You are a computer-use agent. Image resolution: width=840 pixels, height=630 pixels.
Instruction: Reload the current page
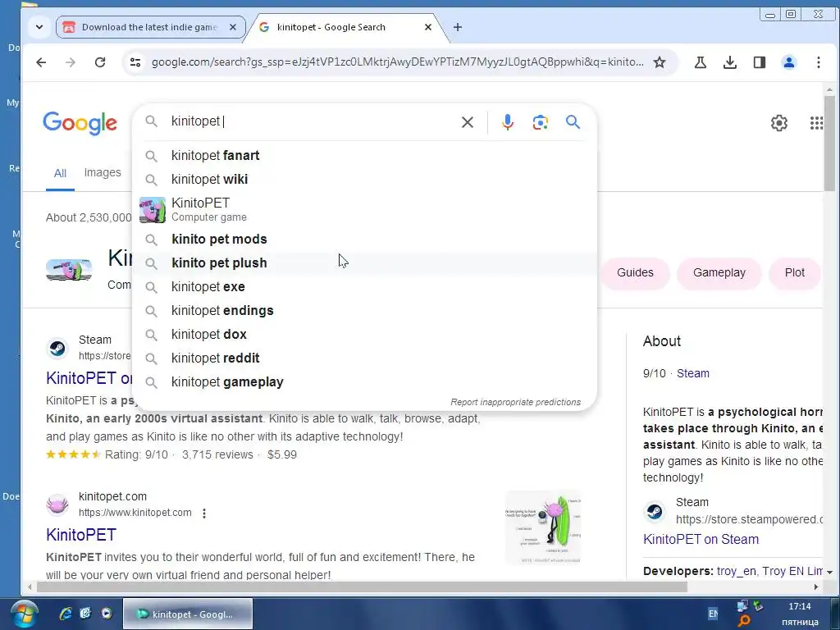click(x=100, y=62)
